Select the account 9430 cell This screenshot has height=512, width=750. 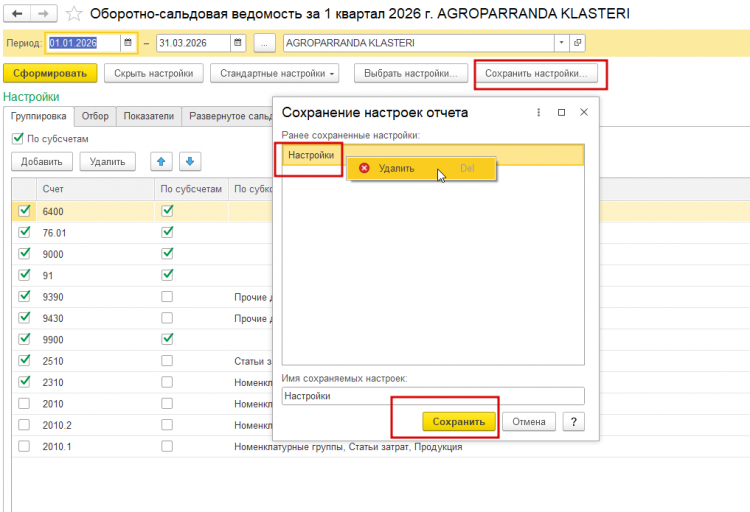95,318
